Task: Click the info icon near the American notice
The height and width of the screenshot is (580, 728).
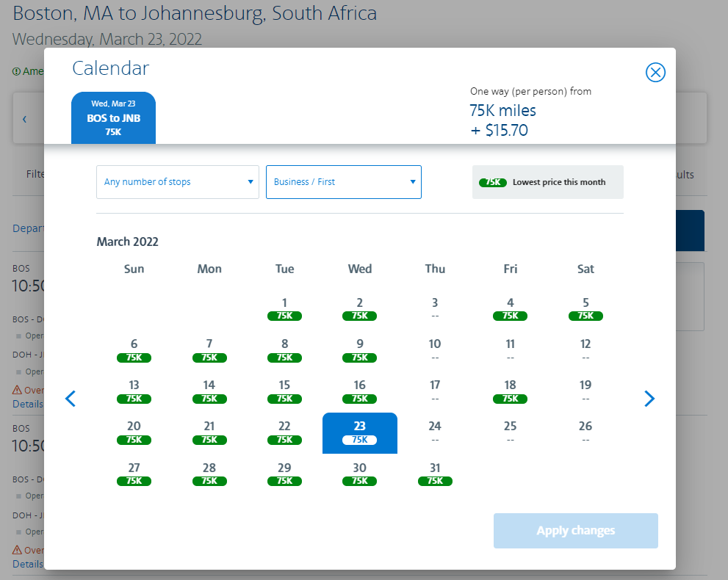Action: coord(16,71)
